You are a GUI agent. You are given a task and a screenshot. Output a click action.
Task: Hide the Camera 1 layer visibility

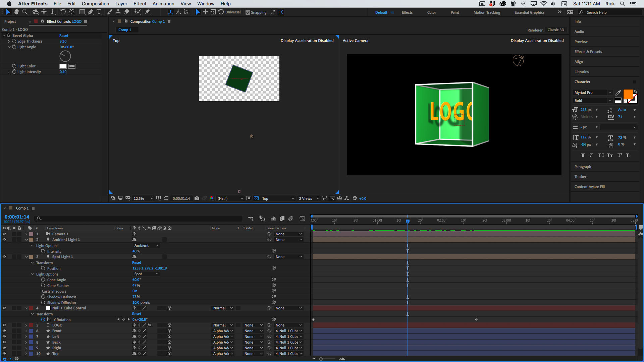coord(4,234)
